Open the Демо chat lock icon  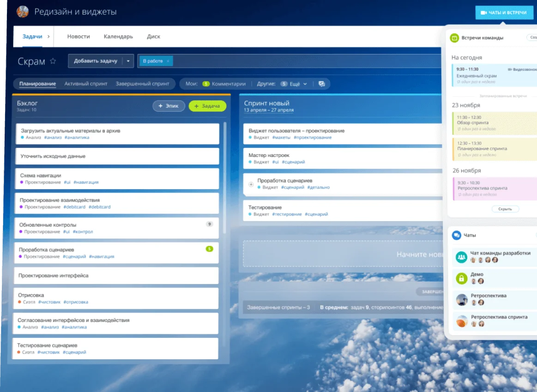[x=461, y=278]
